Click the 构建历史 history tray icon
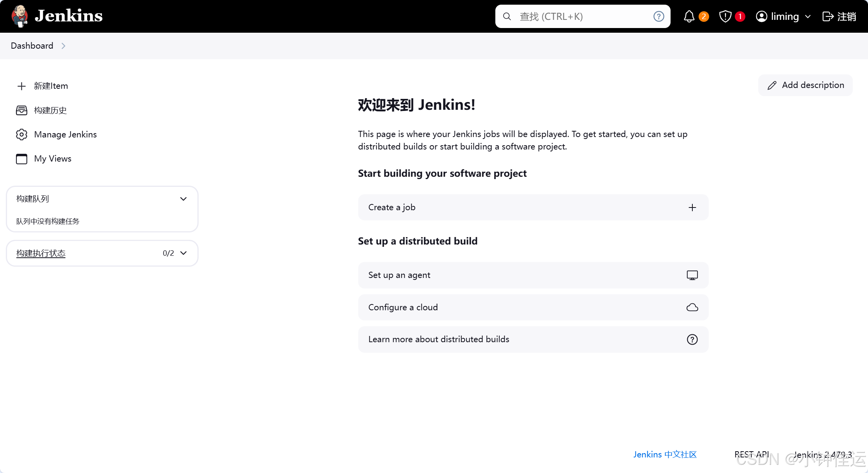868x473 pixels. (x=21, y=110)
